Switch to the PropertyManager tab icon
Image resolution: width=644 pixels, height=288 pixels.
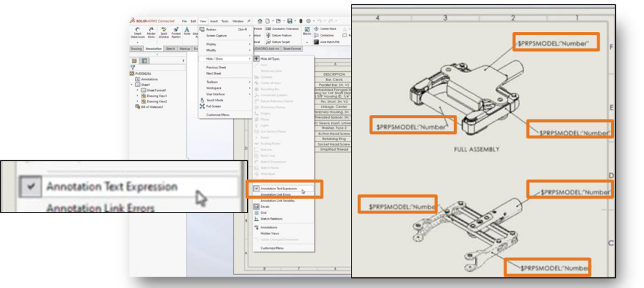click(x=144, y=60)
